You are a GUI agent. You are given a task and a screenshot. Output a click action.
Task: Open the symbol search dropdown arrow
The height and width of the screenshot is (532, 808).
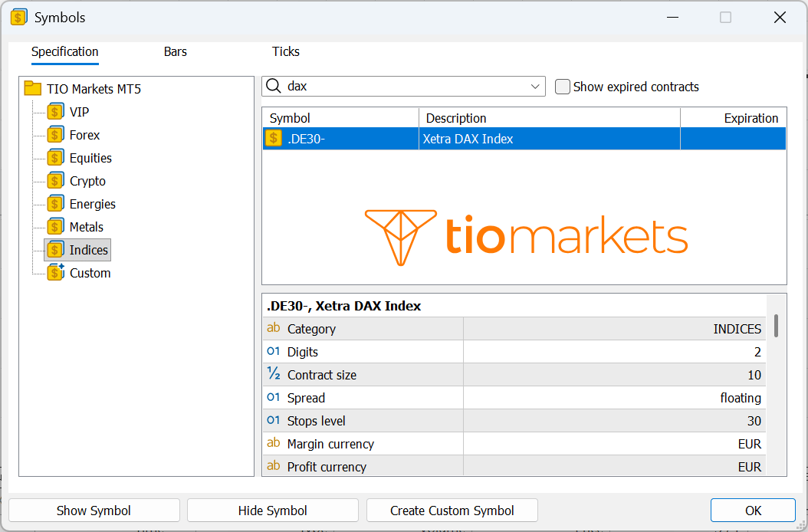click(535, 87)
